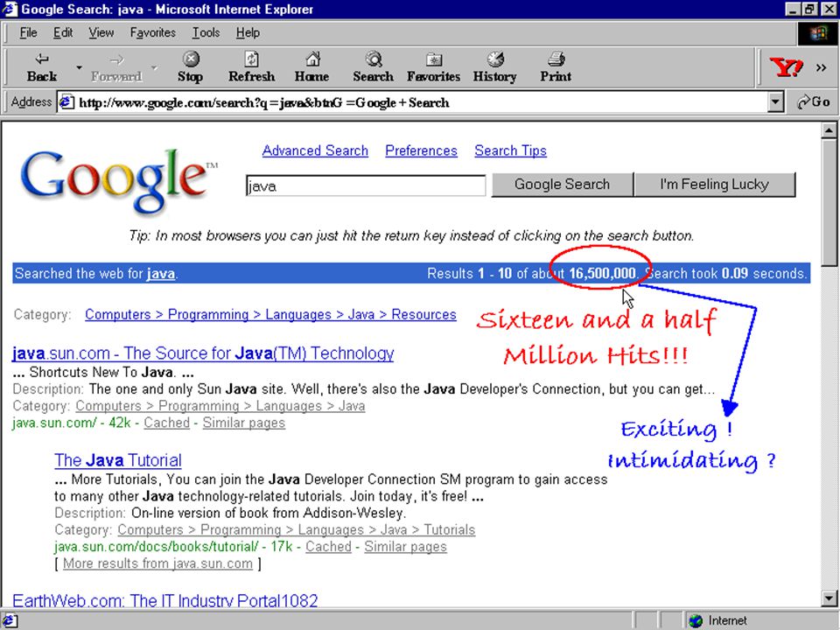This screenshot has height=630, width=840.
Task: Open the address bar dropdown
Action: coord(775,102)
